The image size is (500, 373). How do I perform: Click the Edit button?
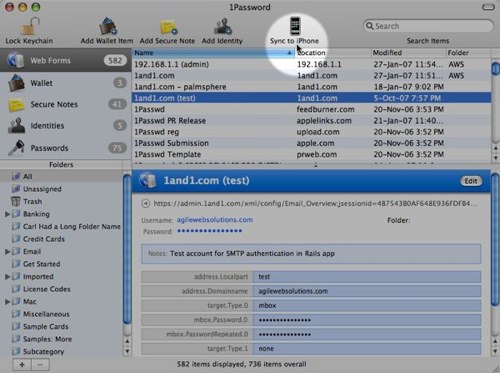pyautogui.click(x=471, y=181)
